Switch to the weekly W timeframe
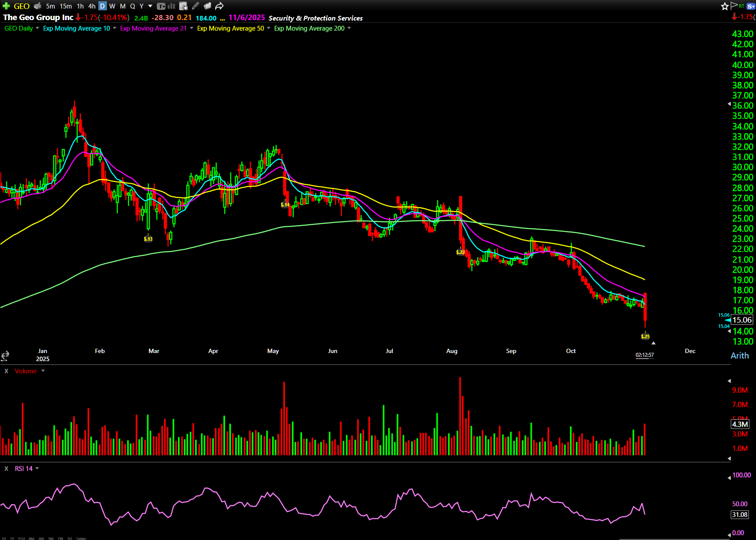Viewport: 756px width, 540px height. (x=112, y=6)
